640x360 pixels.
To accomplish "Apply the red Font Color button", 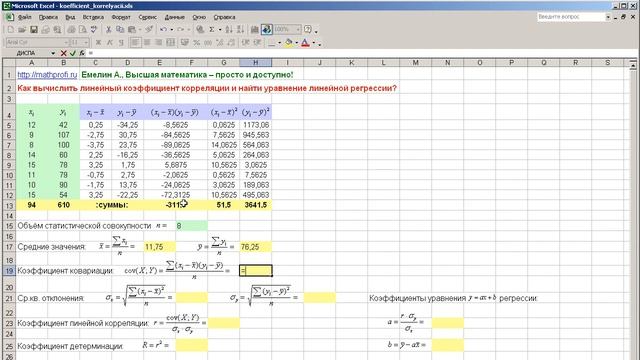I will pos(305,42).
